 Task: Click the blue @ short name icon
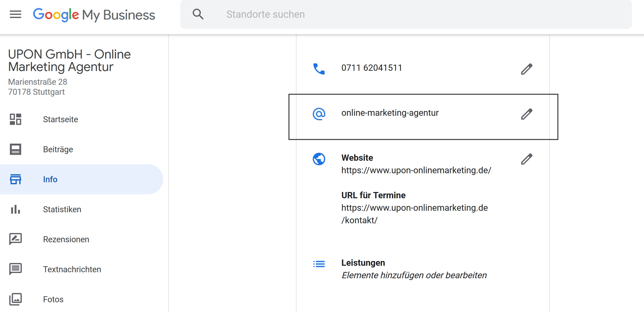click(x=319, y=114)
